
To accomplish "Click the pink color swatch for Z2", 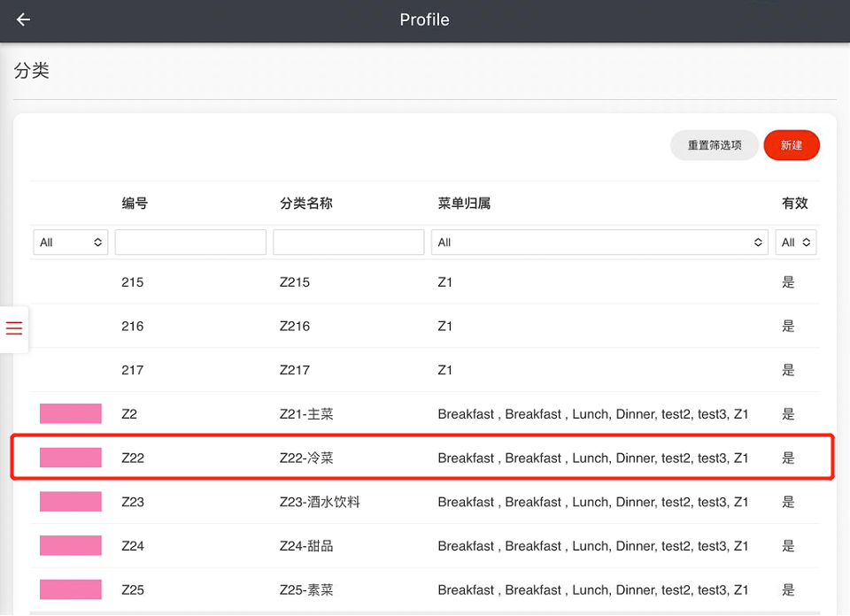I will (71, 414).
